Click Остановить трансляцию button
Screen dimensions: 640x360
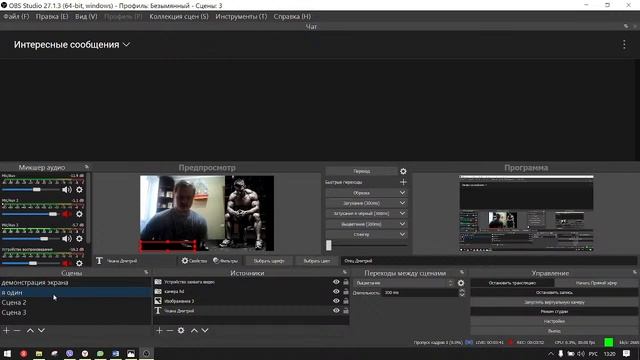coord(512,283)
